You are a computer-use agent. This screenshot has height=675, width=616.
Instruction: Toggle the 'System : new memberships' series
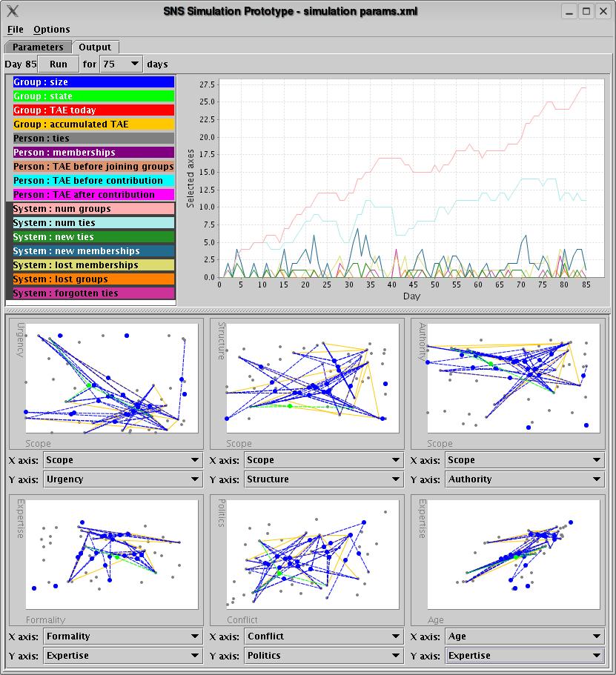[93, 251]
